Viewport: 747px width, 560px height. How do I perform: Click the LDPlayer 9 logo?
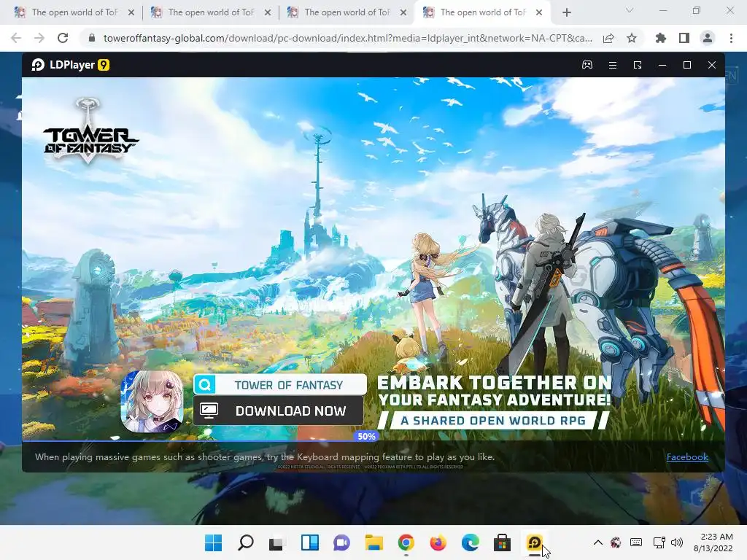(71, 65)
